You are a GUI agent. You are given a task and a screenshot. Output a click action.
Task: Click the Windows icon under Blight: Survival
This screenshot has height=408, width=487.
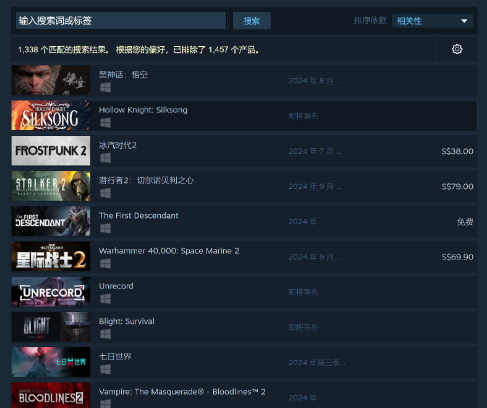(x=105, y=334)
